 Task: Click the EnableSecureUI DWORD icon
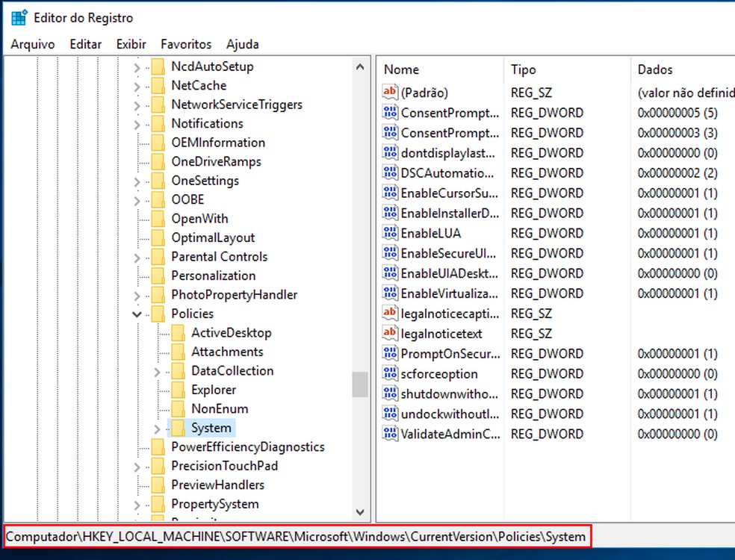390,252
